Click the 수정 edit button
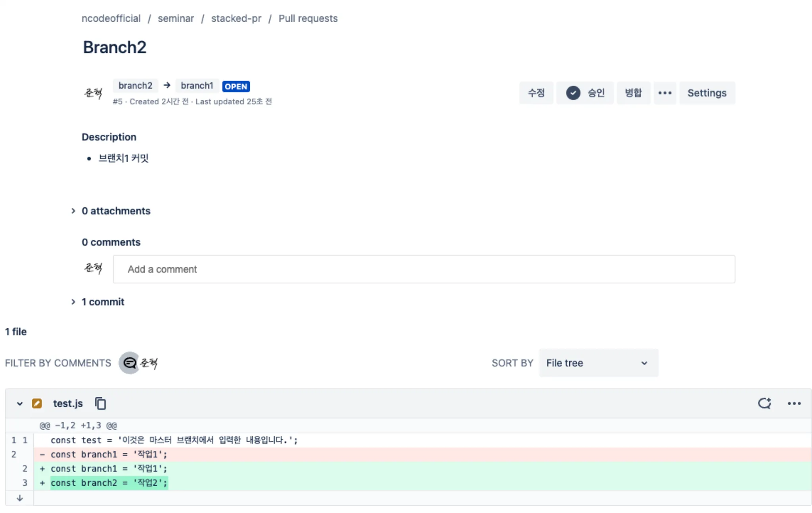This screenshot has width=812, height=513. (536, 93)
